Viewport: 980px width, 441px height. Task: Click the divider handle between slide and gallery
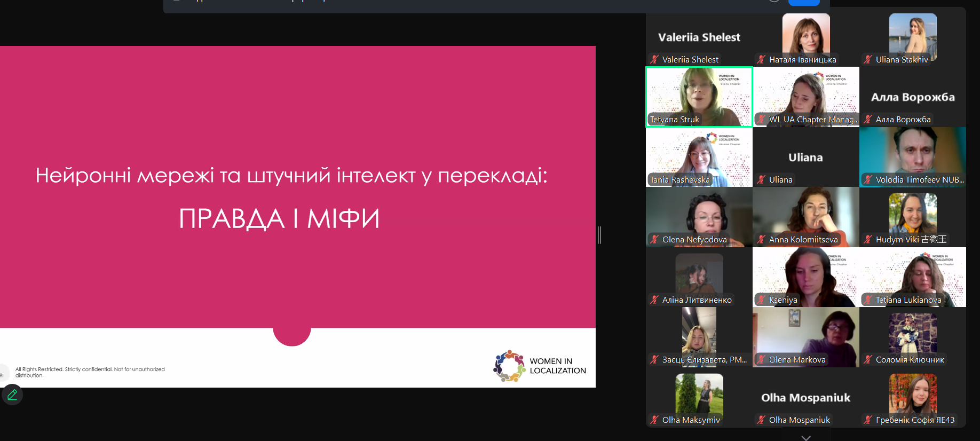[599, 235]
